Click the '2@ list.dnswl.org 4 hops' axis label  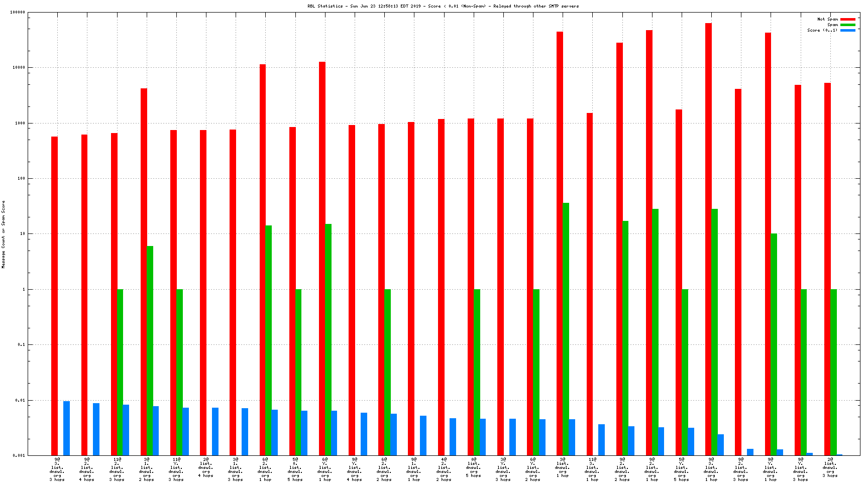(206, 467)
